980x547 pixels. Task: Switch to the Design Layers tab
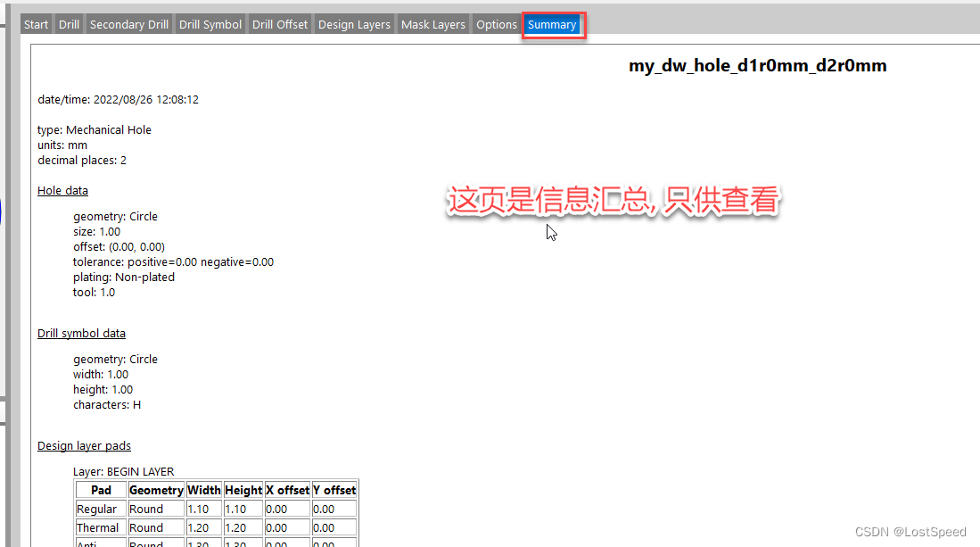354,24
